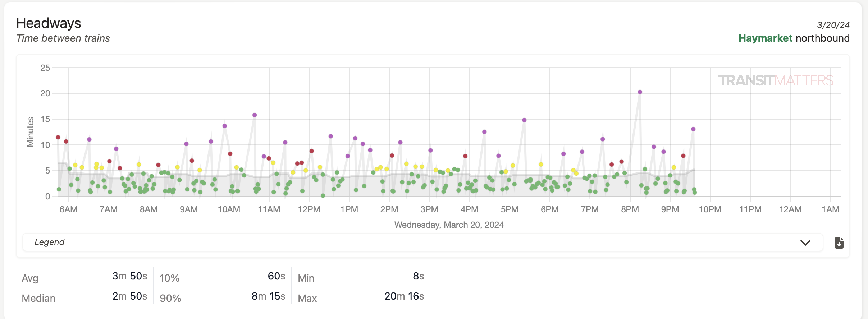Select the last purple point after 9PM

pyautogui.click(x=693, y=129)
